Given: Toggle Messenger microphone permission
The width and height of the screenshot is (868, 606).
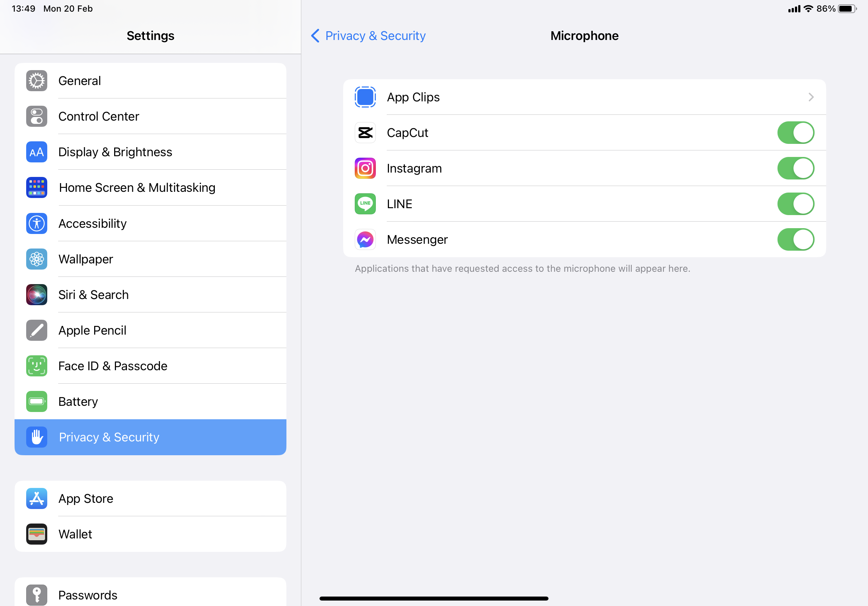Looking at the screenshot, I should tap(795, 239).
